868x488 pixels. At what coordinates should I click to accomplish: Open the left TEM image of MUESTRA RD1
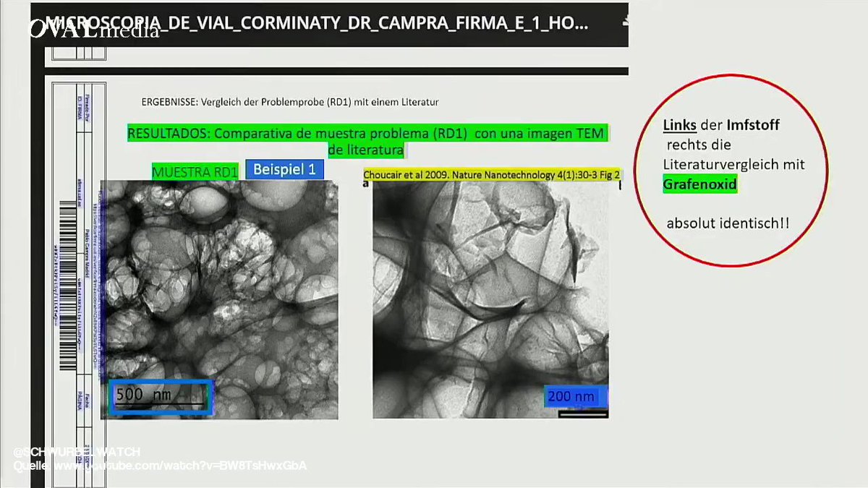tap(219, 299)
